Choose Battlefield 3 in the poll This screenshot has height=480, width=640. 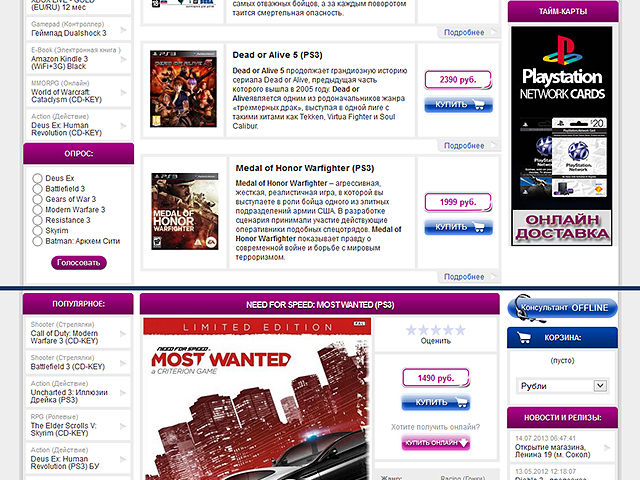(x=37, y=188)
